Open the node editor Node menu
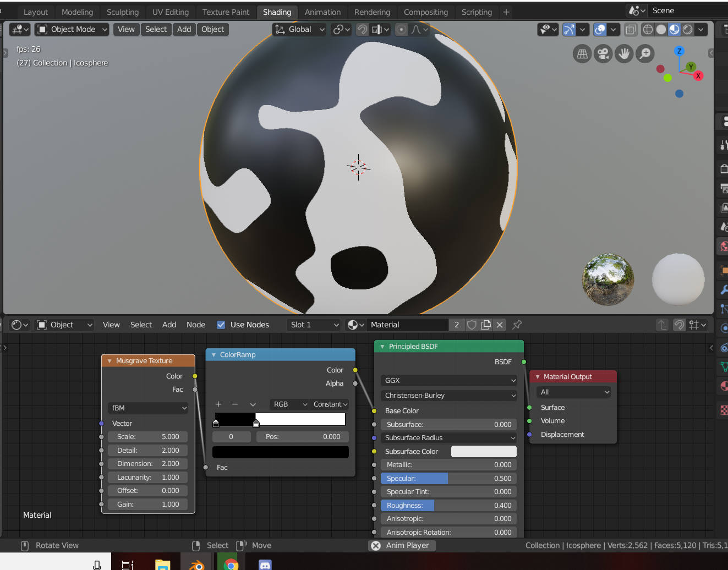The image size is (728, 570). pyautogui.click(x=196, y=325)
